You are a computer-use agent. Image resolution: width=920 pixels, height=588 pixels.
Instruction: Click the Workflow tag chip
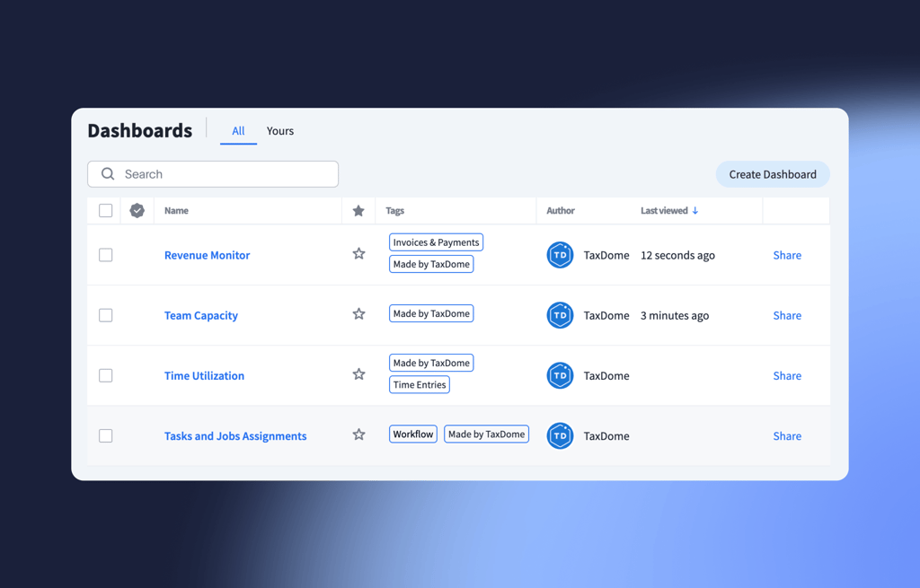[413, 434]
